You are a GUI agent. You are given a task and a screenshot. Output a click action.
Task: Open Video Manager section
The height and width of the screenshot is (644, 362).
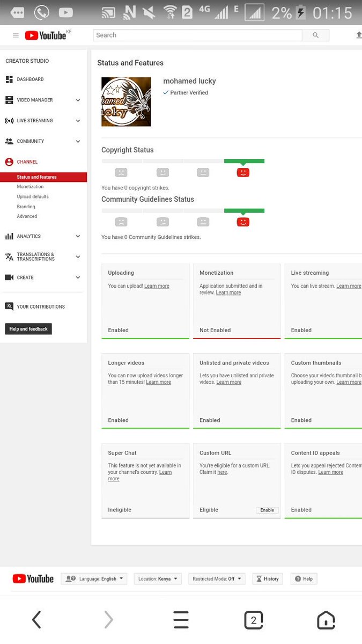(35, 100)
